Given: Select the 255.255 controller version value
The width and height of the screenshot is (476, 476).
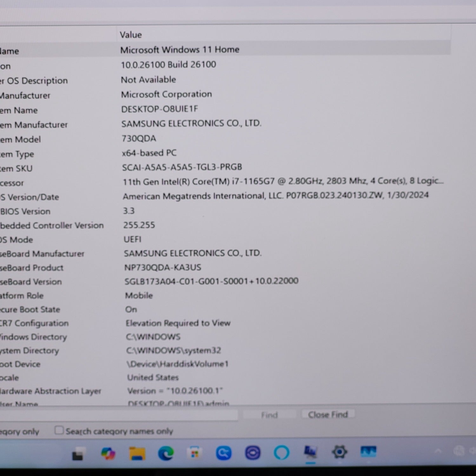Looking at the screenshot, I should click(139, 225).
